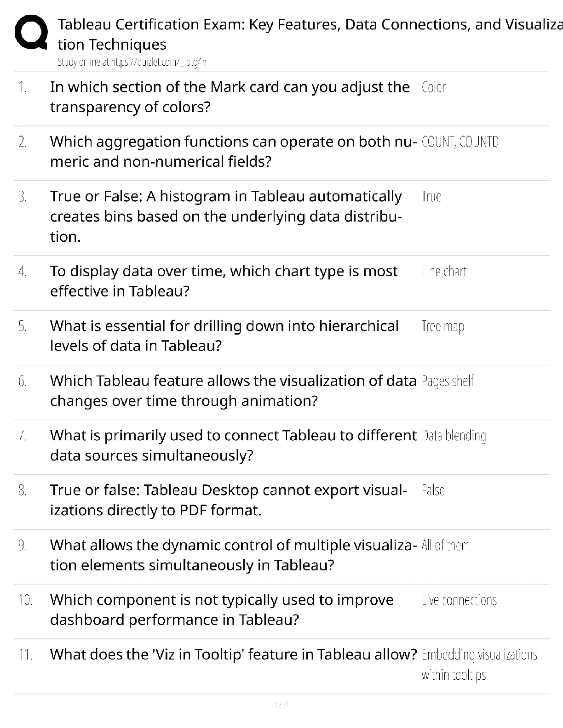Click the 'Color' answer text

coord(433,87)
